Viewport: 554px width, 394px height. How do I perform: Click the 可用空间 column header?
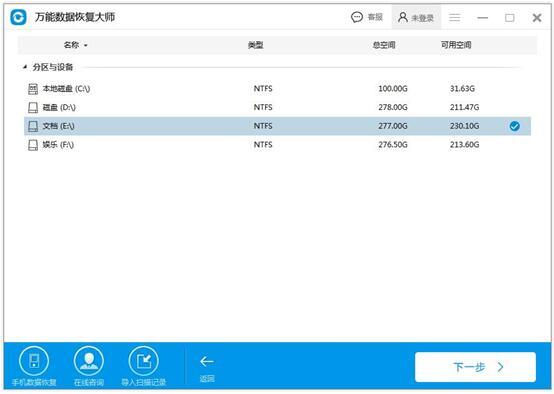point(456,45)
